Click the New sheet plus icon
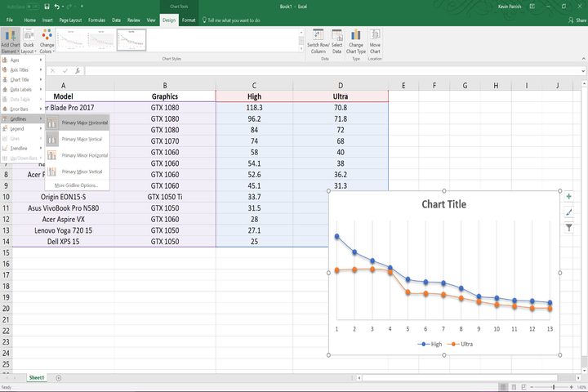Screen dimensions: 588x392 59,378
